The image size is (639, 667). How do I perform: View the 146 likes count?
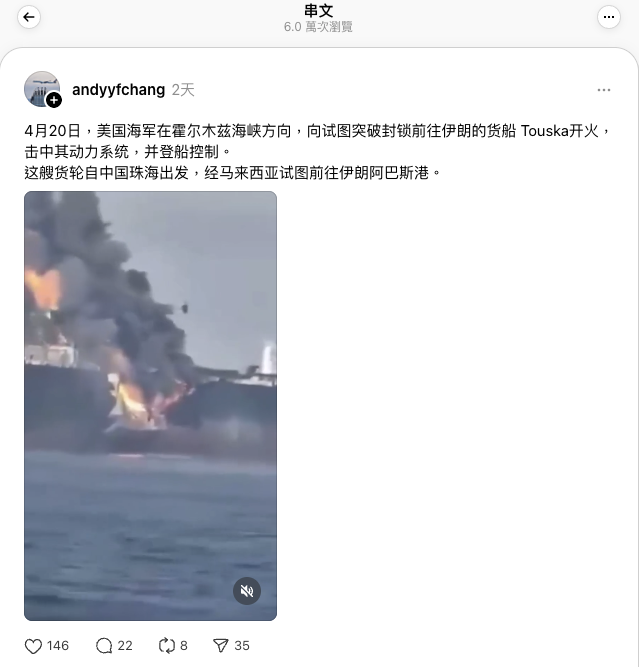point(58,646)
